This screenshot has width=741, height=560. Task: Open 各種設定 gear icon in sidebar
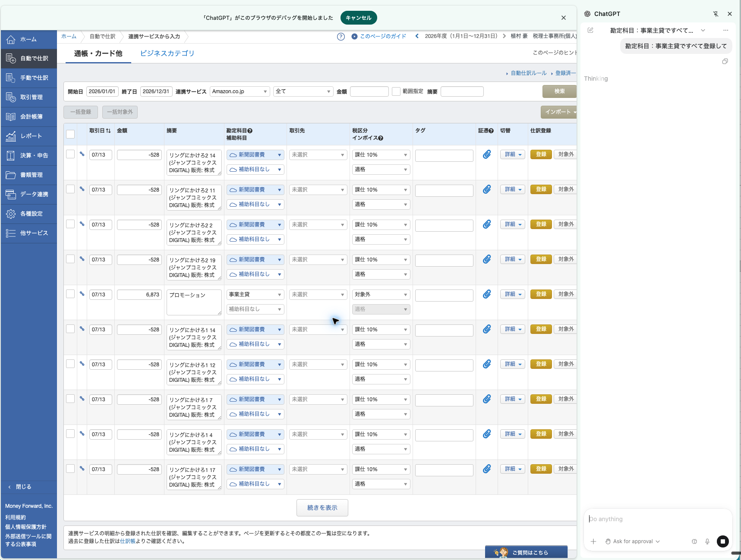(x=11, y=214)
